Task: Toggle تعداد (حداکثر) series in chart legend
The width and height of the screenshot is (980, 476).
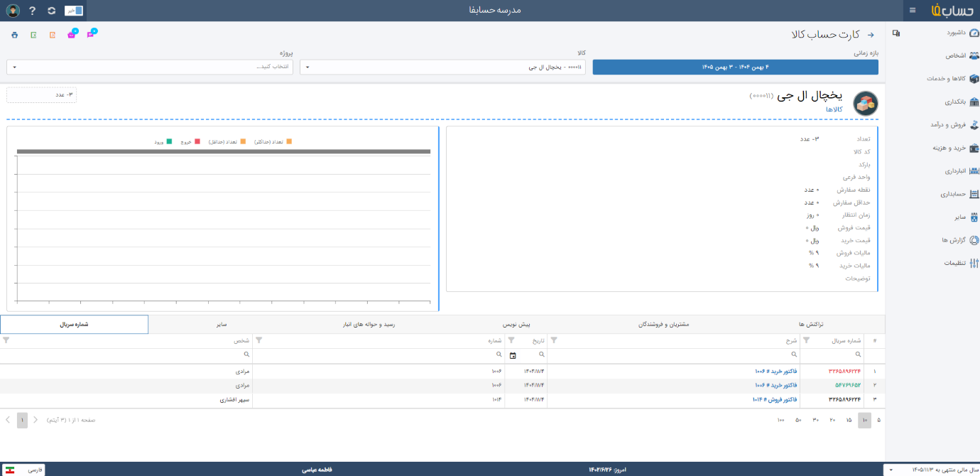Action: [273, 142]
